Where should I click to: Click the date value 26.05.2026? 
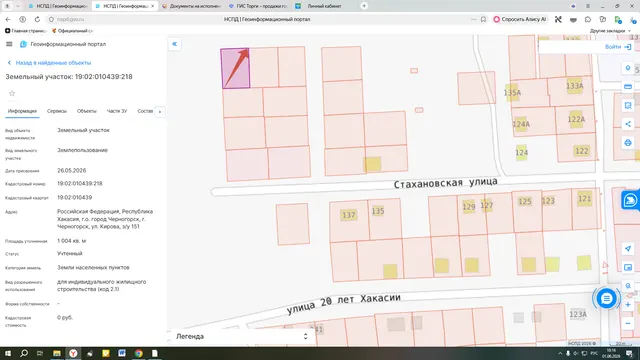tap(71, 171)
